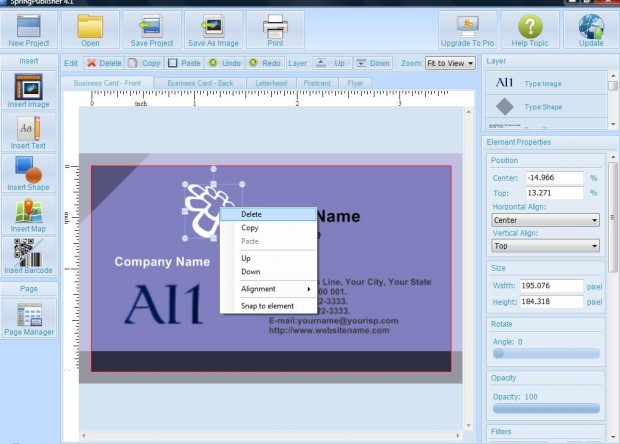
Task: Open the Zoom Fit to View dropdown
Action: (x=450, y=63)
